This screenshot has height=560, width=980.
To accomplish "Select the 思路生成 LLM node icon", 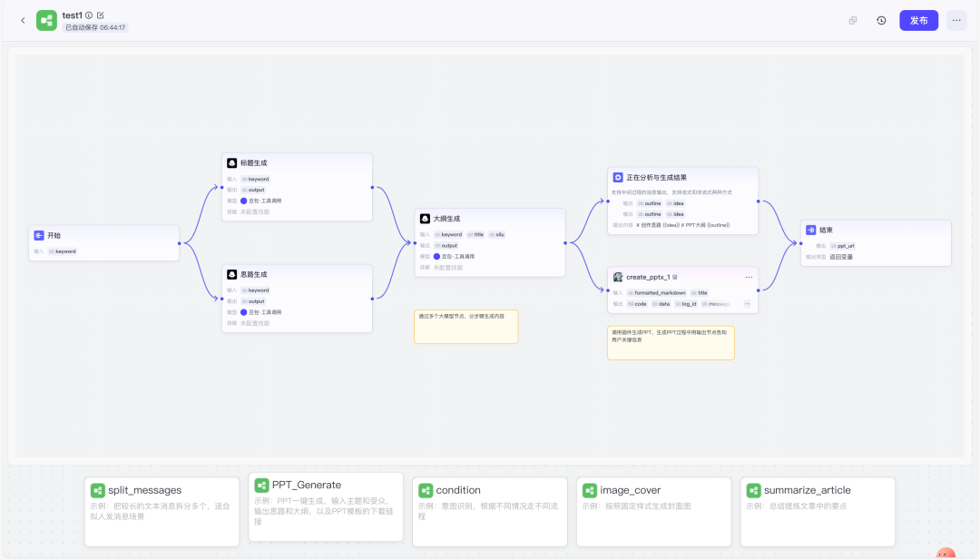I will point(232,274).
